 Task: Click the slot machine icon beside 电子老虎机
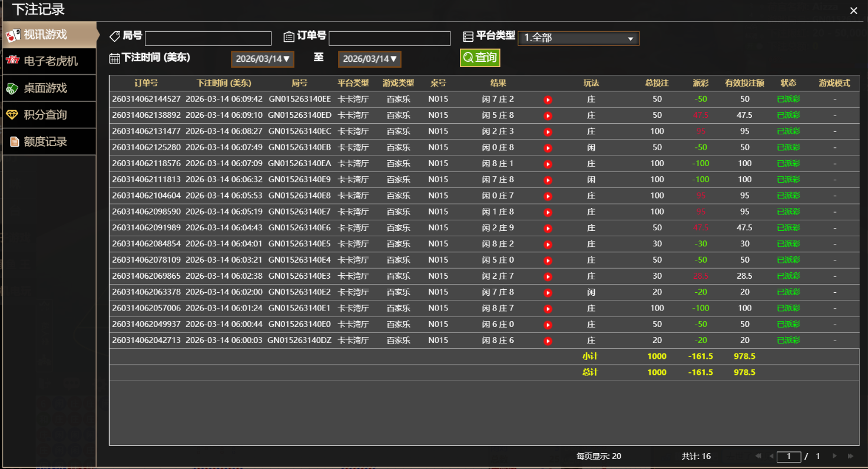coord(13,61)
